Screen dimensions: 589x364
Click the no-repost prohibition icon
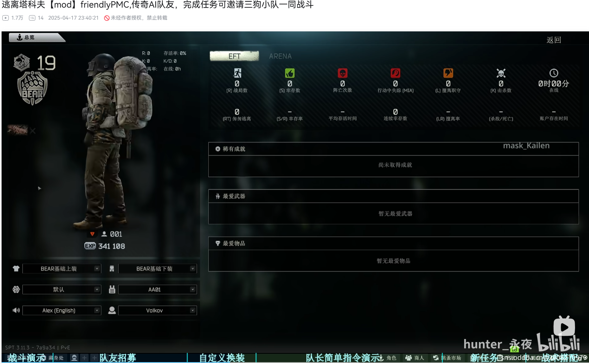pyautogui.click(x=107, y=18)
